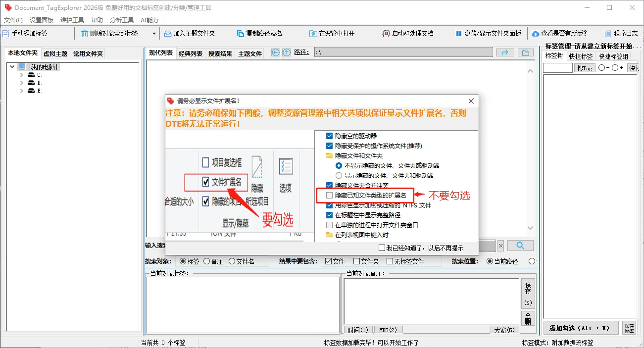This screenshot has width=644, height=348.
Task: Click the 全删 button
Action: tap(528, 318)
